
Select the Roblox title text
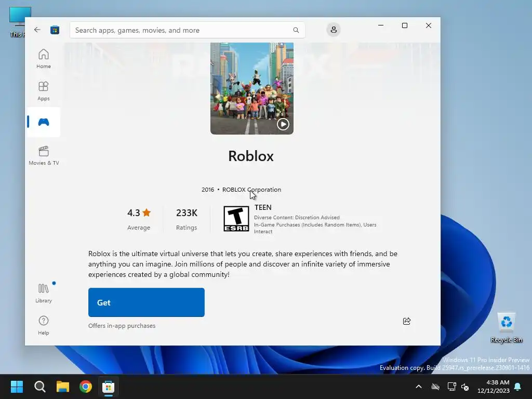click(x=251, y=156)
